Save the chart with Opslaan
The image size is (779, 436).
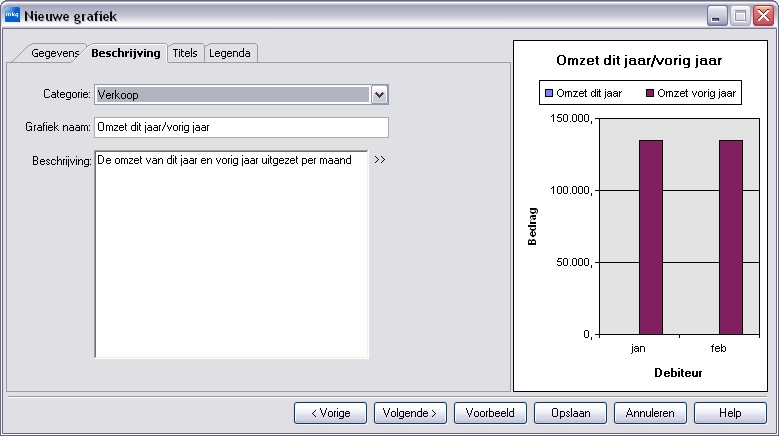(570, 413)
